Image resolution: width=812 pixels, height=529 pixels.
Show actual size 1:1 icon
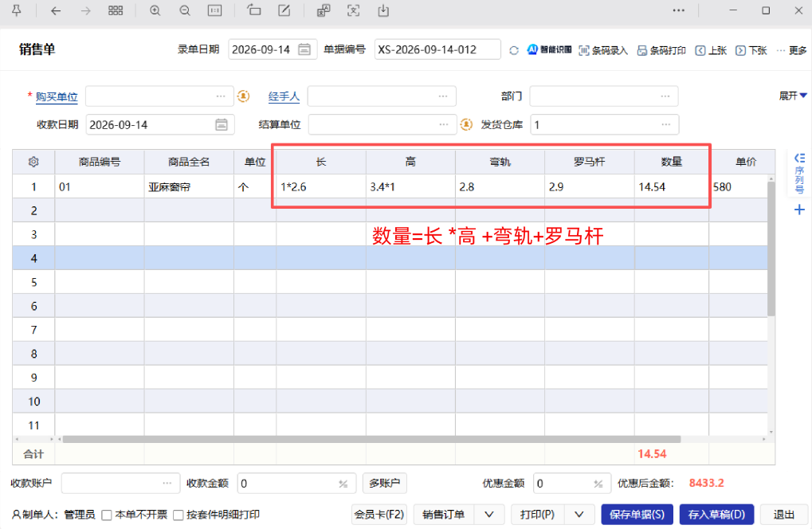[x=214, y=10]
